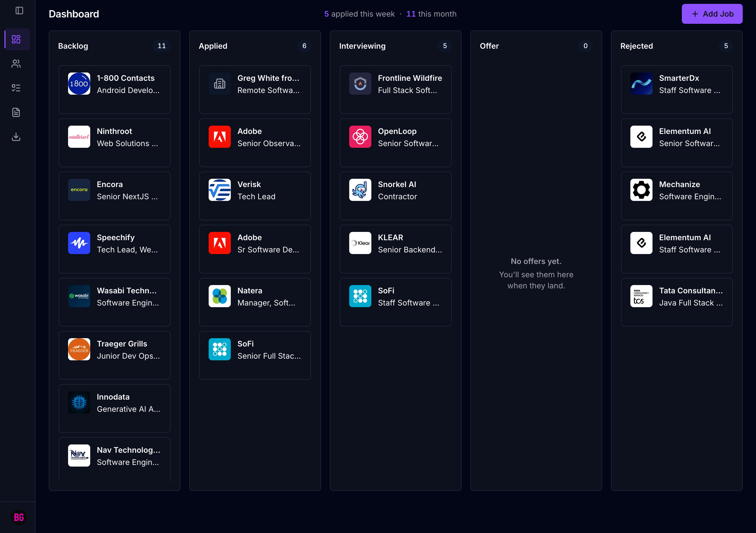Toggle the sidebar collapse icon
This screenshot has width=756, height=533.
tap(19, 11)
